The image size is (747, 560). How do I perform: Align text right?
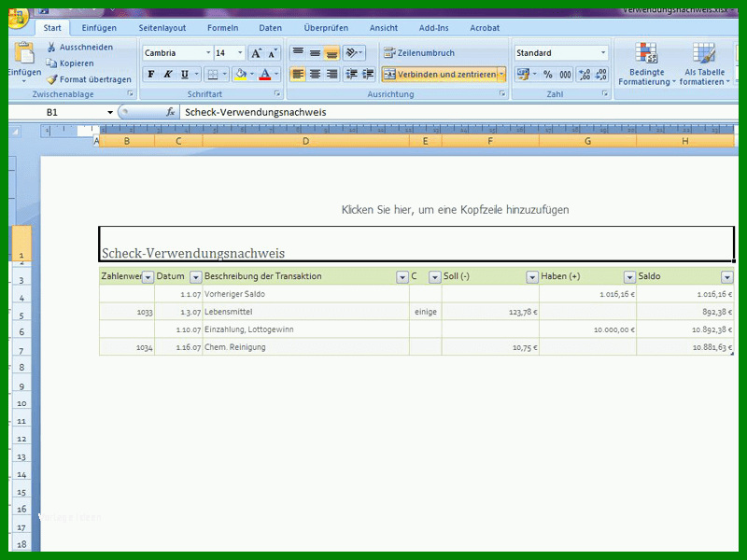(x=331, y=75)
